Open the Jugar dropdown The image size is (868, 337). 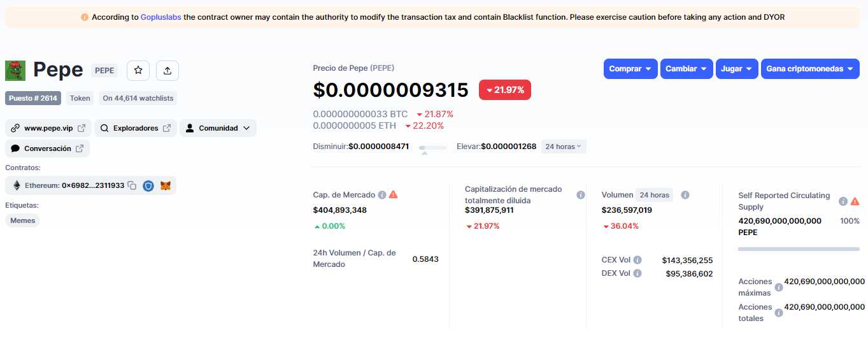[x=737, y=69]
